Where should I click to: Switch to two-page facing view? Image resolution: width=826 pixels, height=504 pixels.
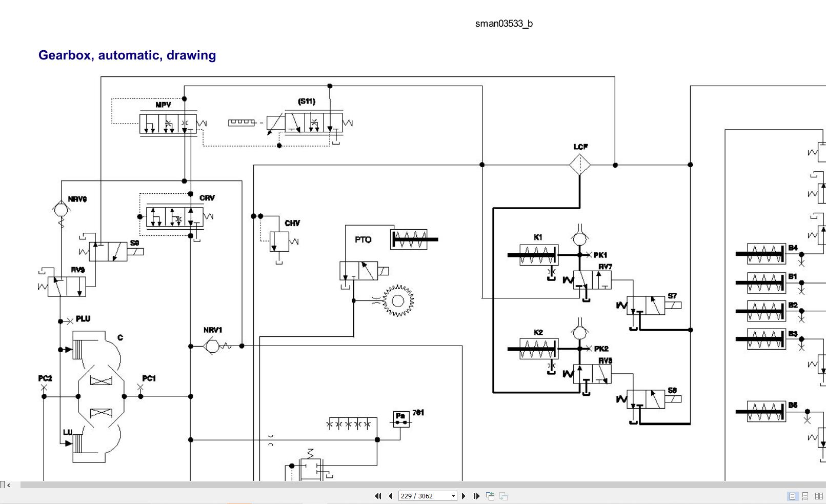point(819,496)
